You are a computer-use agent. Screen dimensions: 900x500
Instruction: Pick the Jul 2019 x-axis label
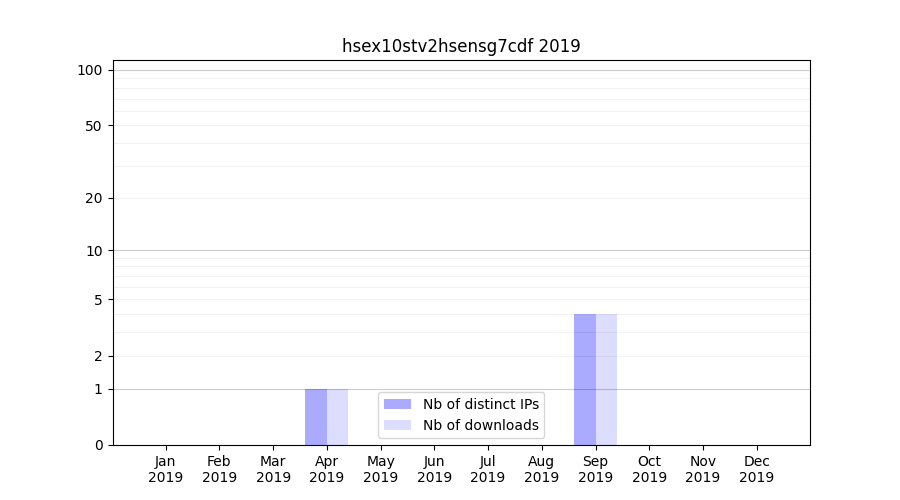[x=488, y=469]
